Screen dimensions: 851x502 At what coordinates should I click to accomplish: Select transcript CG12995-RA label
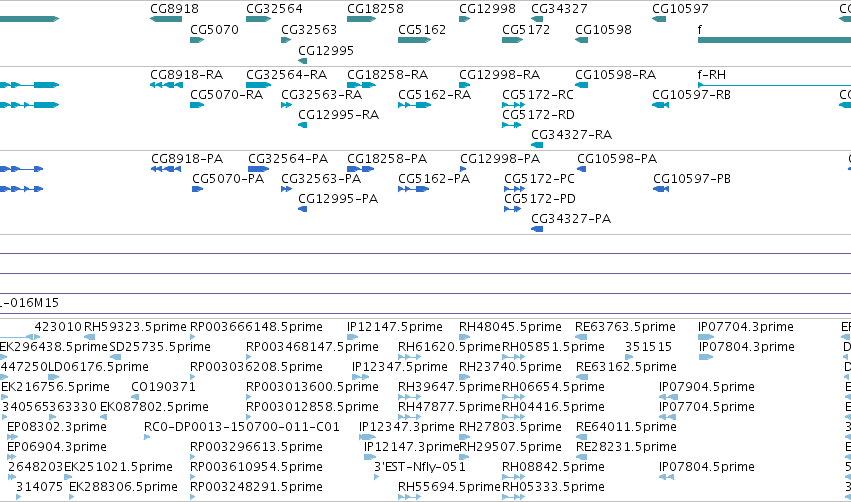click(338, 115)
